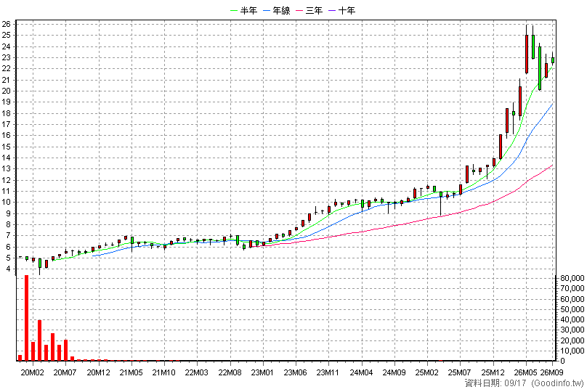587x392 pixels.
Task: Select the 年線 legend entry
Action: tap(277, 10)
